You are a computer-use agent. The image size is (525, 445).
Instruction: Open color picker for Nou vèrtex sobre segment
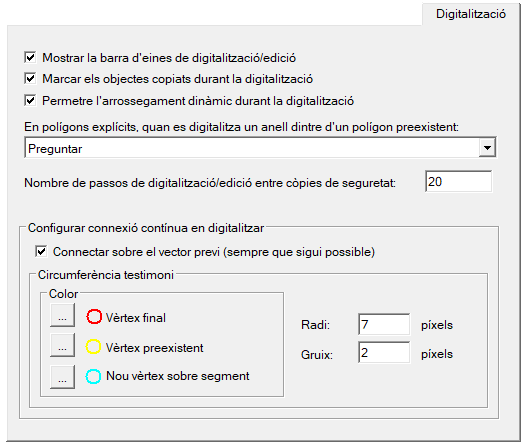(62, 377)
